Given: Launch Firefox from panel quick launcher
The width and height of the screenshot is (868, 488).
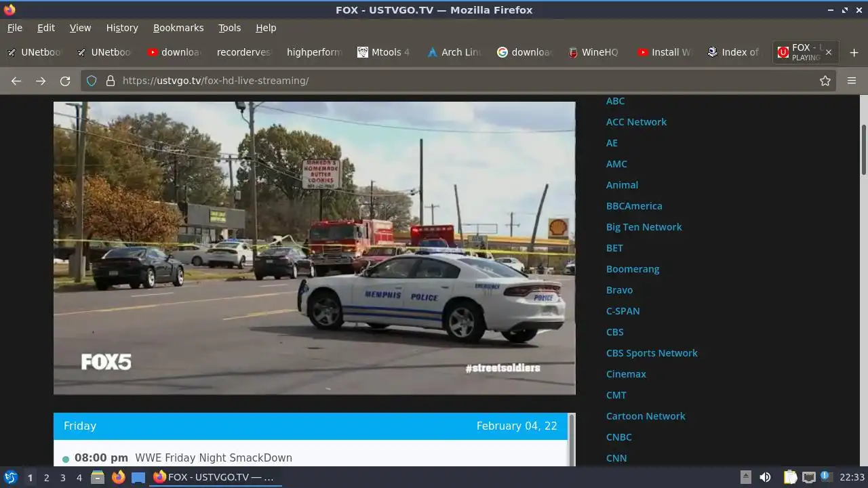Looking at the screenshot, I should point(118,477).
